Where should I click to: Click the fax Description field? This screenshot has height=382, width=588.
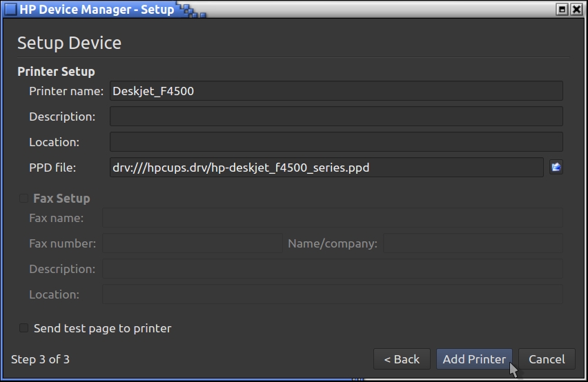click(332, 269)
